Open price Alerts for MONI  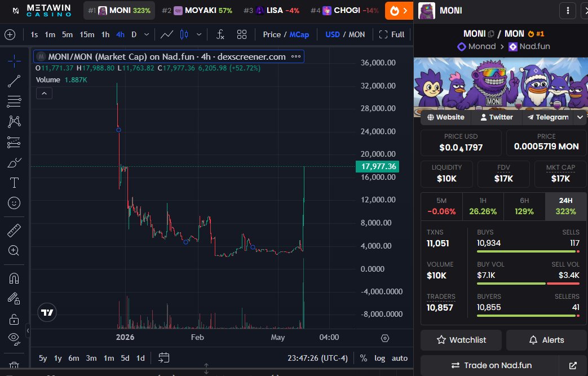tap(546, 340)
